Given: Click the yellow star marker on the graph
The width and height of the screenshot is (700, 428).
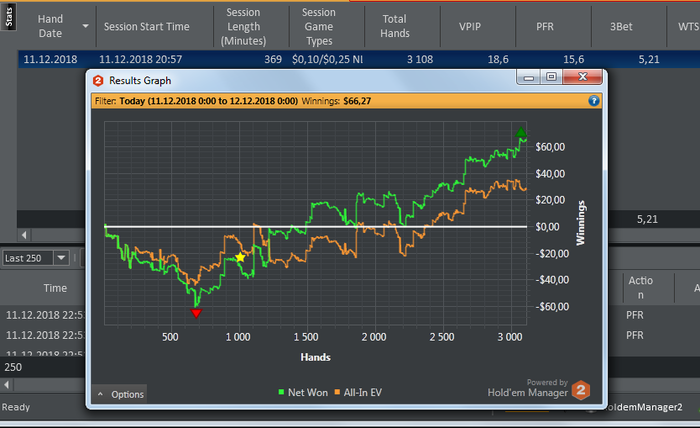Looking at the screenshot, I should point(241,258).
